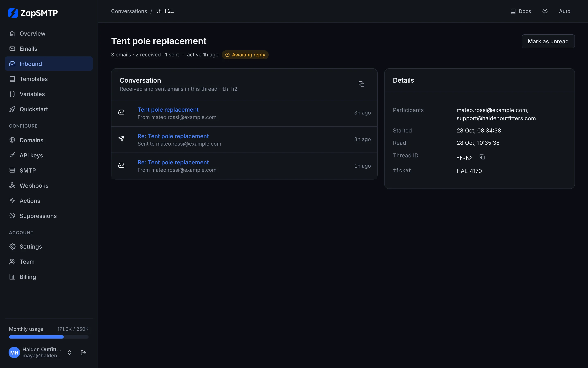This screenshot has height=368, width=588.
Task: Click the Actions sparkle icon
Action: [x=12, y=200]
